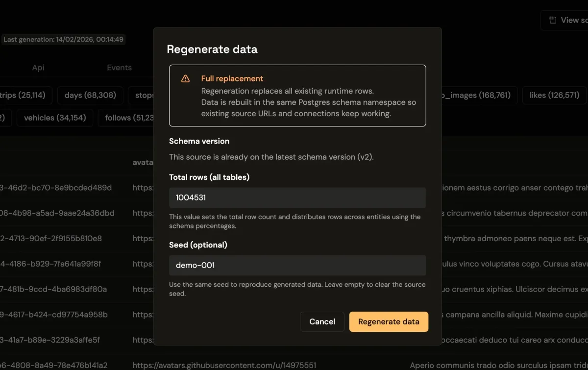Switch to the Events tab
This screenshot has width=588, height=370.
click(x=119, y=67)
